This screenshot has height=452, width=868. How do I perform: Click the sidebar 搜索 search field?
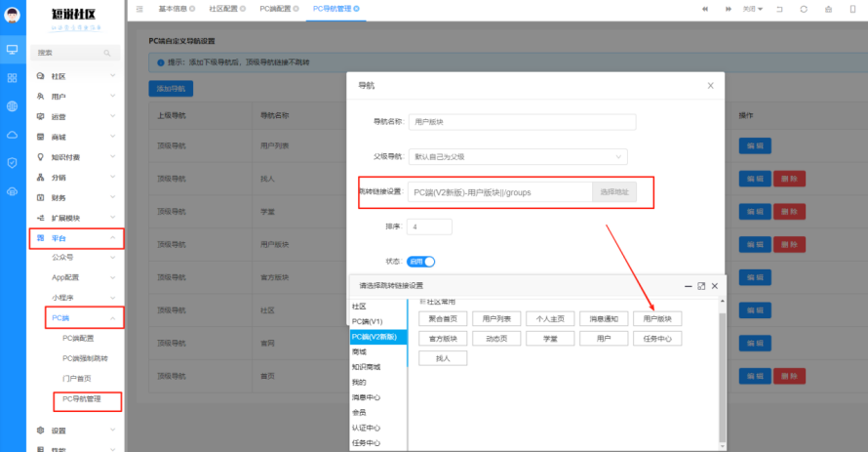pyautogui.click(x=75, y=53)
